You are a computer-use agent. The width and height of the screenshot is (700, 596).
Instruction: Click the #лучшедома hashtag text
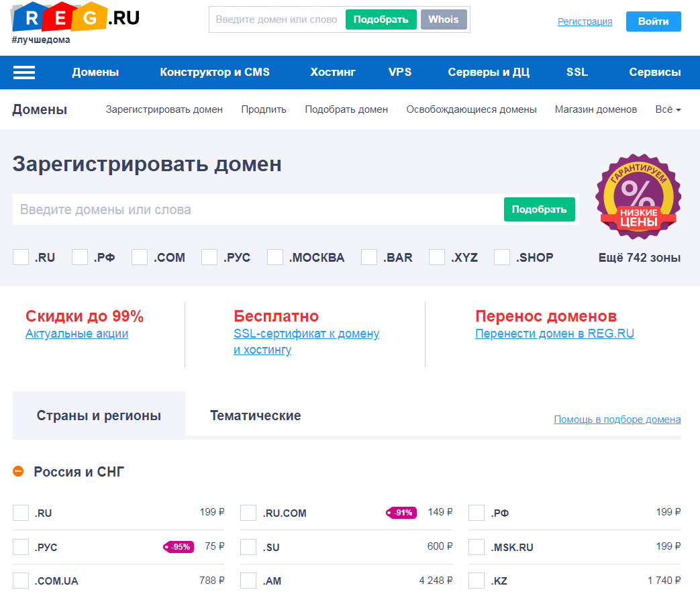pos(41,40)
